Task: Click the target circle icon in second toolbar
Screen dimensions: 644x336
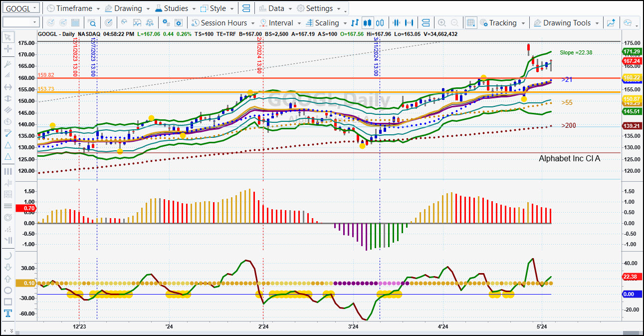Action: coord(109,23)
